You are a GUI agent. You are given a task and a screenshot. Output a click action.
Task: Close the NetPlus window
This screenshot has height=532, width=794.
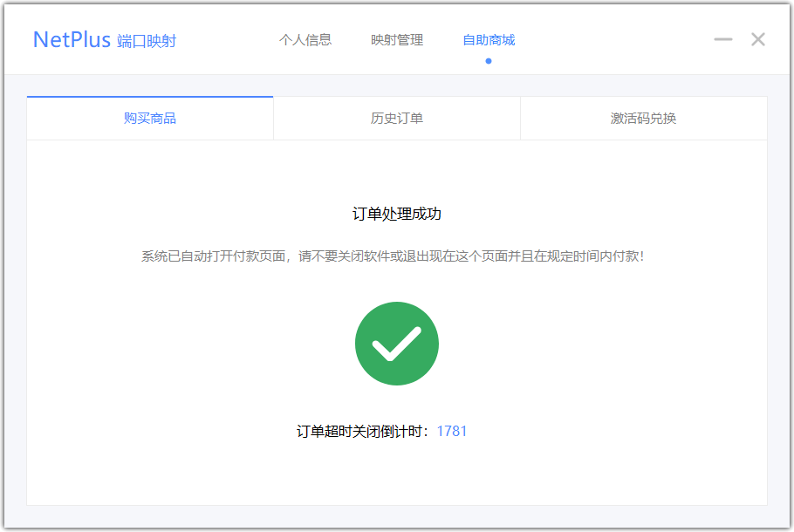tap(758, 39)
